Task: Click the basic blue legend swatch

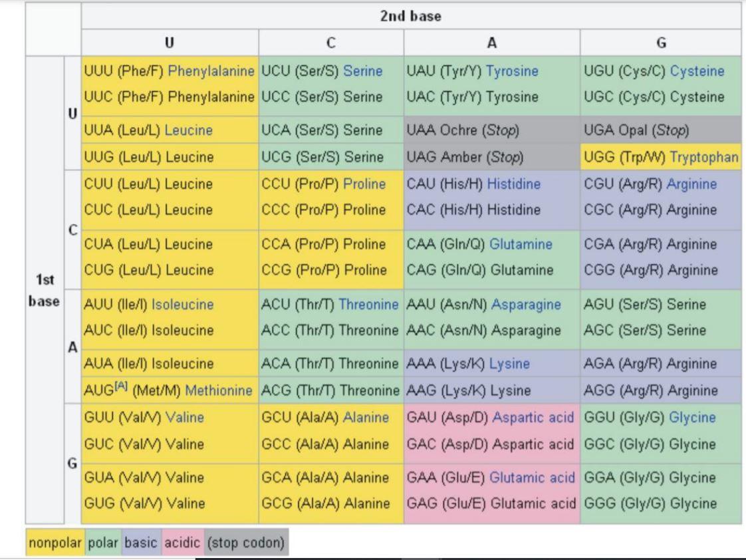Action: 141,543
